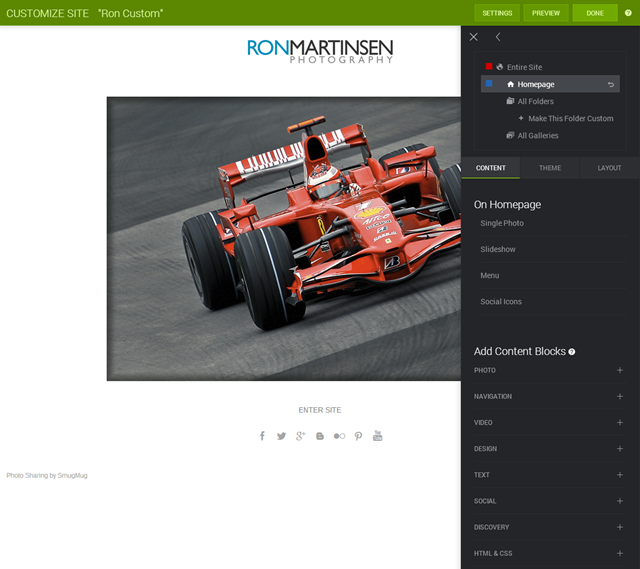This screenshot has width=640, height=569.
Task: Select Homepage in the tree
Action: coord(550,84)
